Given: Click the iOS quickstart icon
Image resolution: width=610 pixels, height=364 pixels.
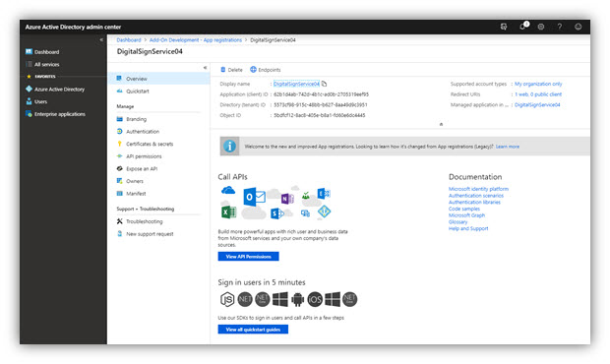Looking at the screenshot, I should [315, 299].
